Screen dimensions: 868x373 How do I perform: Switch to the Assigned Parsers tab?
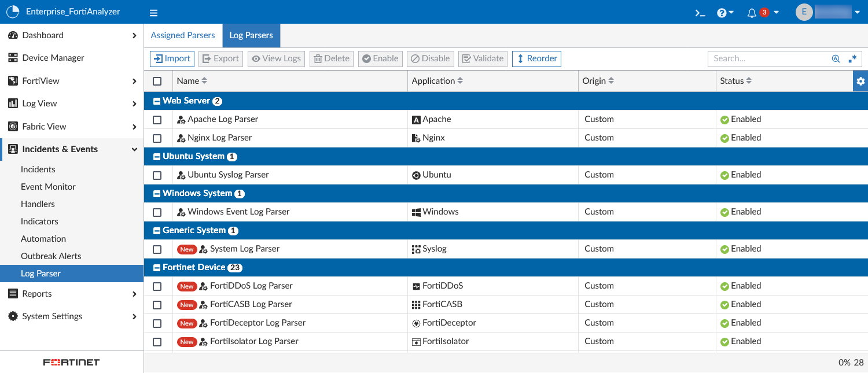(x=183, y=35)
